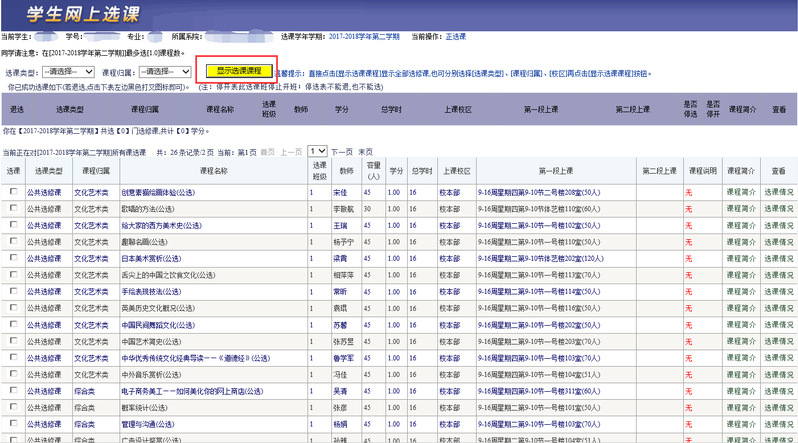
Task: Open the page number dropdown
Action: click(317, 151)
